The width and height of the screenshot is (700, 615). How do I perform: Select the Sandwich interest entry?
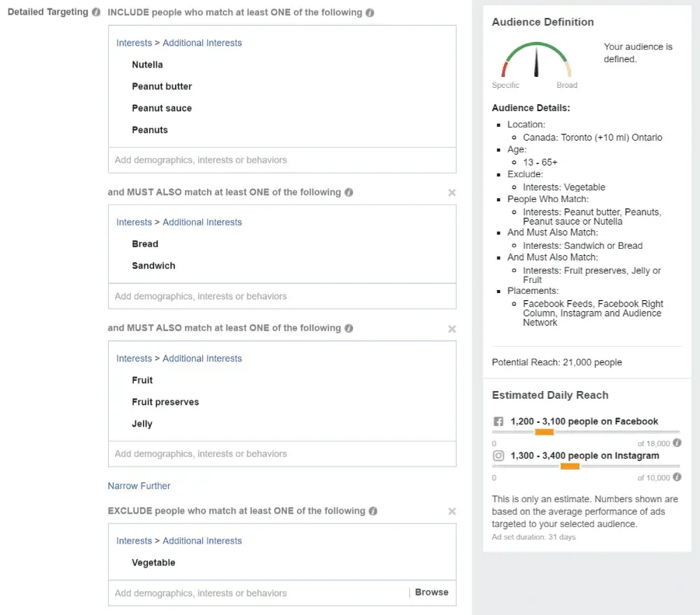(x=153, y=265)
